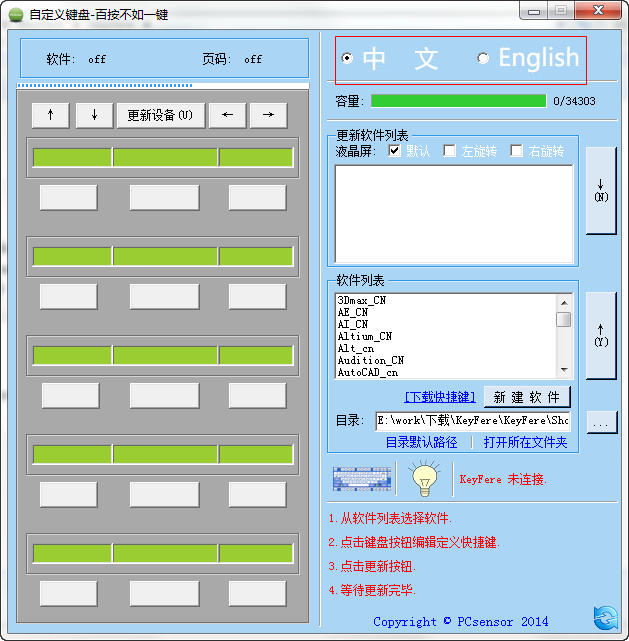Click the browse ... directory button

(601, 422)
